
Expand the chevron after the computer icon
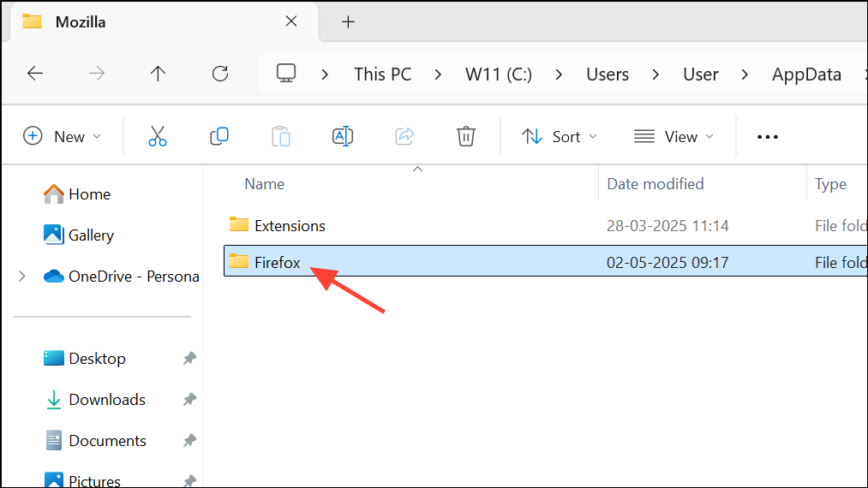coord(325,74)
